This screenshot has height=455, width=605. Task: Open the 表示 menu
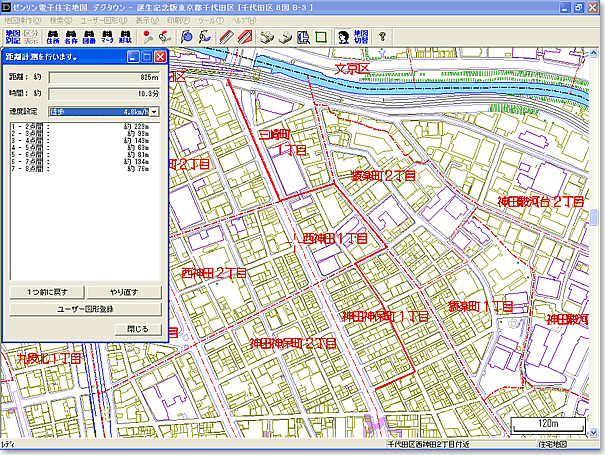[147, 20]
